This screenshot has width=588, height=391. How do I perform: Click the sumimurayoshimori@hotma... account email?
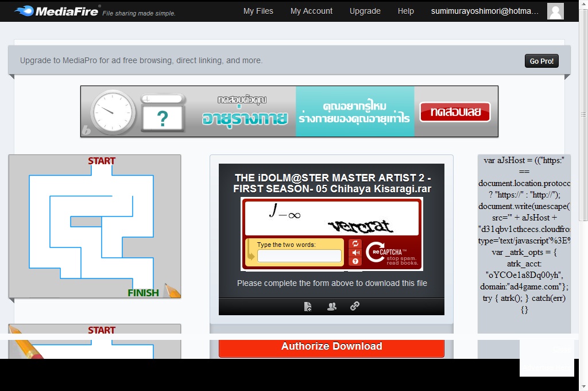[485, 11]
